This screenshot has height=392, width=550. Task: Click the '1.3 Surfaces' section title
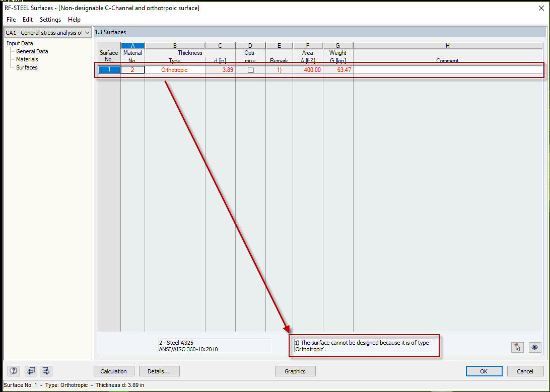click(110, 32)
